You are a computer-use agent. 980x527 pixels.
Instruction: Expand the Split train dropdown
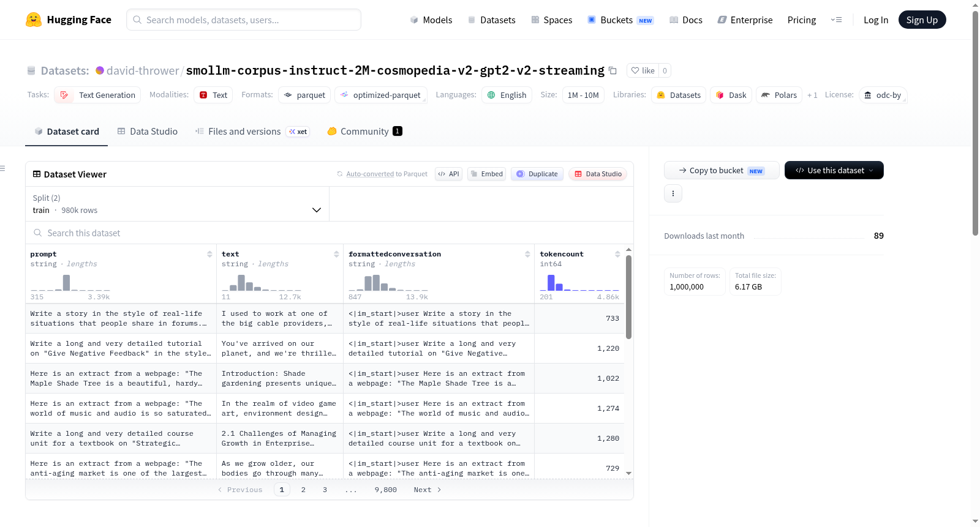coord(177,204)
